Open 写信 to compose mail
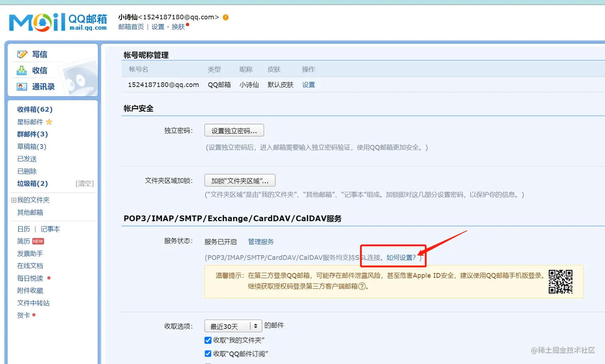 (x=40, y=54)
